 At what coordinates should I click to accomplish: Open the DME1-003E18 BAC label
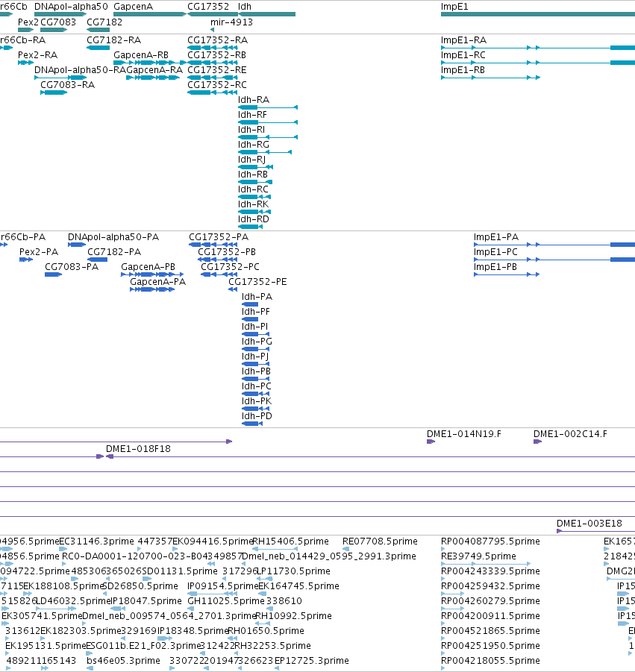[589, 524]
